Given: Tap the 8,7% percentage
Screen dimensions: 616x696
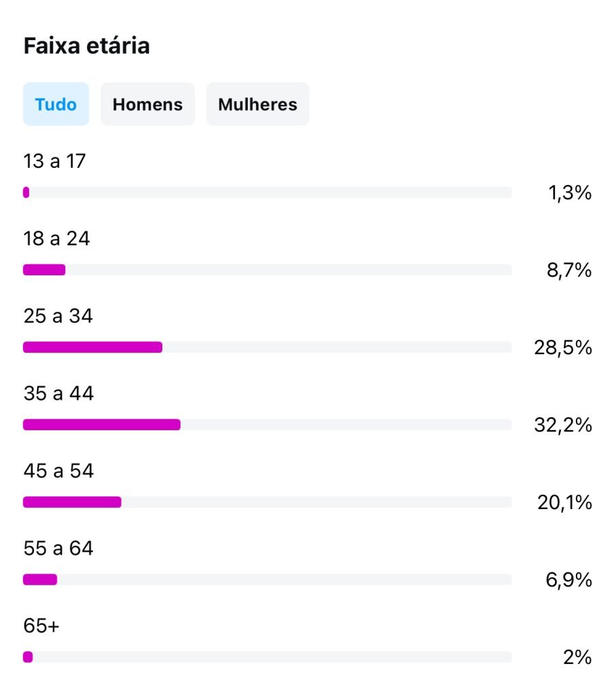Looking at the screenshot, I should click(x=569, y=271).
